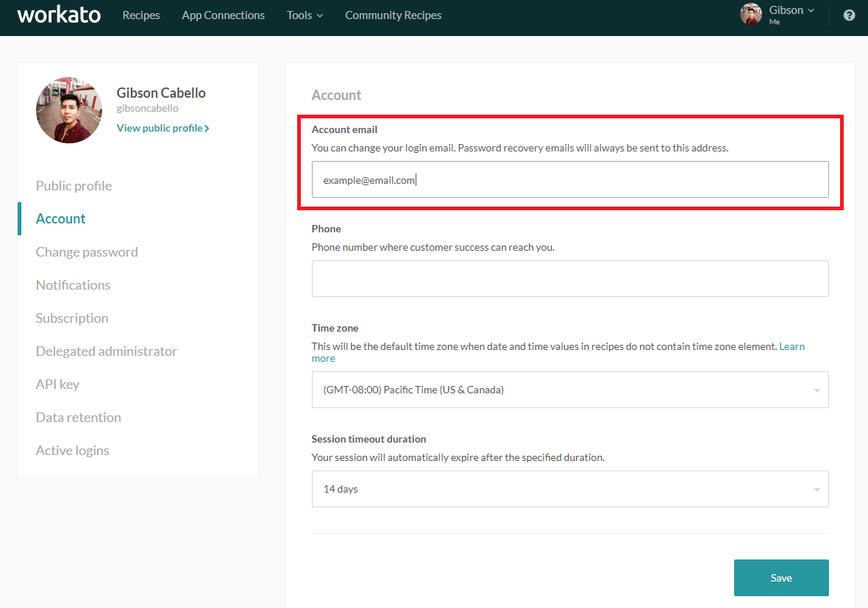
Task: Select Public profile in the sidebar
Action: pyautogui.click(x=74, y=186)
